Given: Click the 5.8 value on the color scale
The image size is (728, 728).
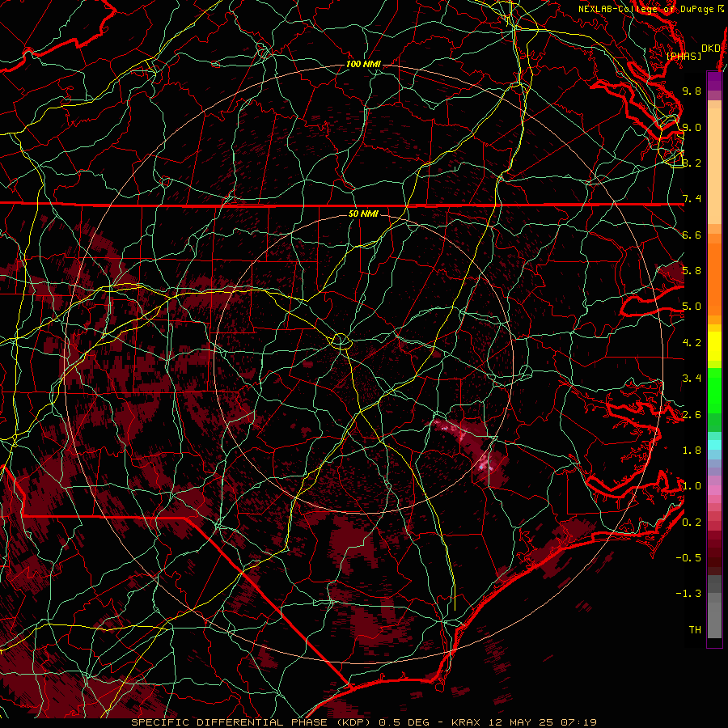Looking at the screenshot, I should (692, 271).
